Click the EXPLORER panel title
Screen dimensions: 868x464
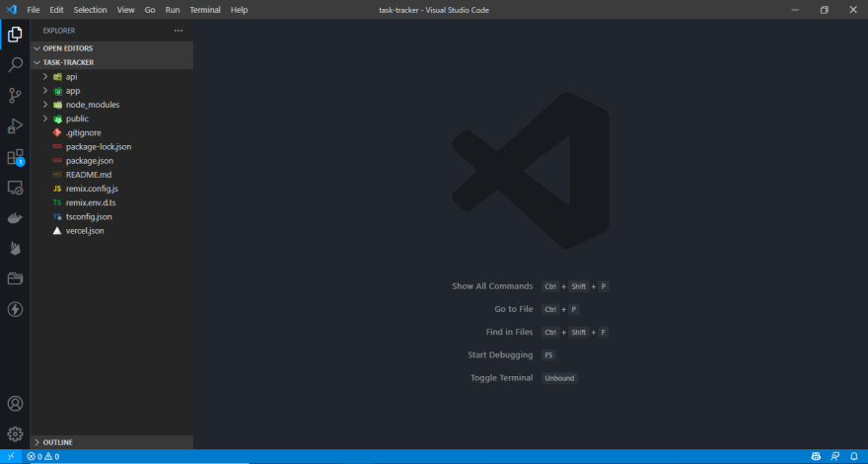[x=59, y=31]
